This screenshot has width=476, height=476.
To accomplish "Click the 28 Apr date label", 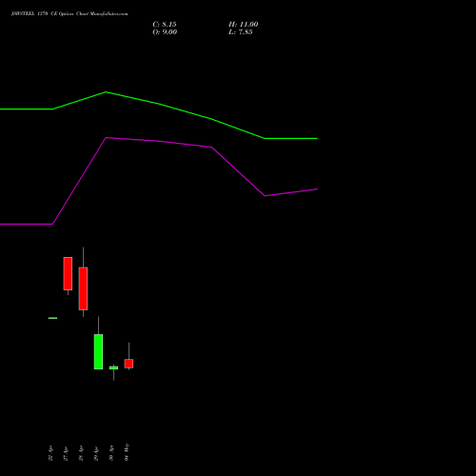I will pos(81,453).
